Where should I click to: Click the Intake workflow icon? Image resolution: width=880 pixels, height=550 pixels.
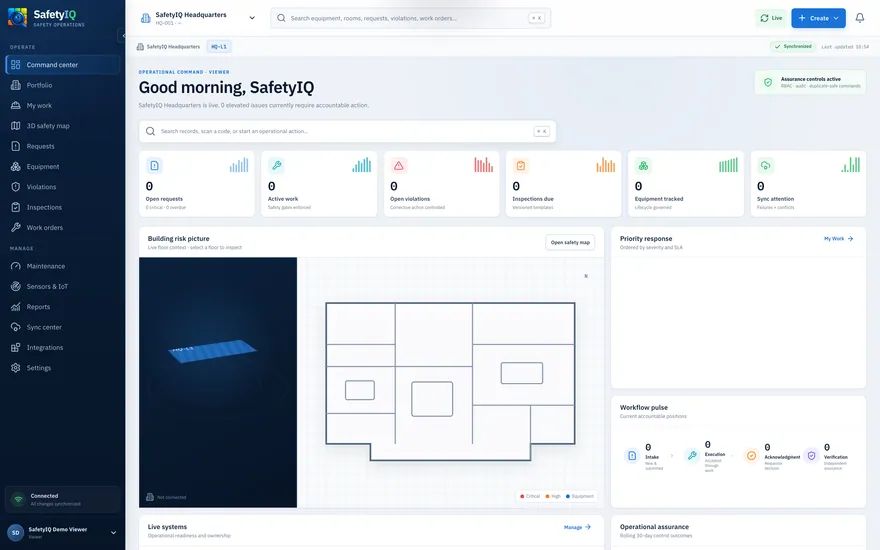[632, 456]
